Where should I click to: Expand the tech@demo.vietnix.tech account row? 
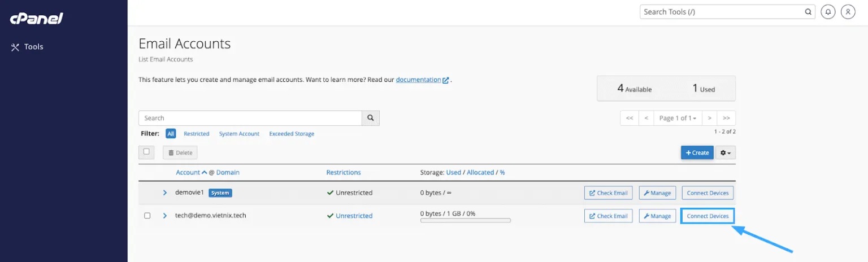point(165,216)
